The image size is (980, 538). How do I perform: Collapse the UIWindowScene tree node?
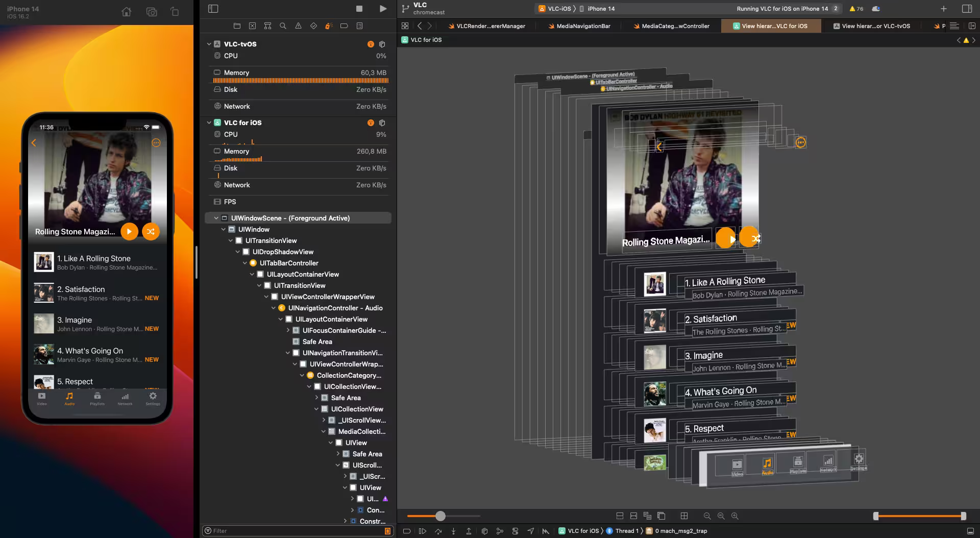click(x=216, y=218)
